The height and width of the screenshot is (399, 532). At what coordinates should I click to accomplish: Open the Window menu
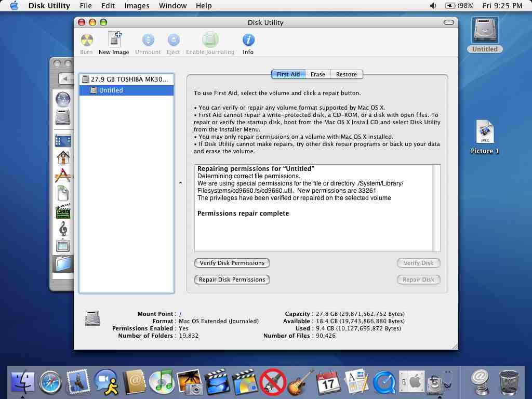click(172, 6)
